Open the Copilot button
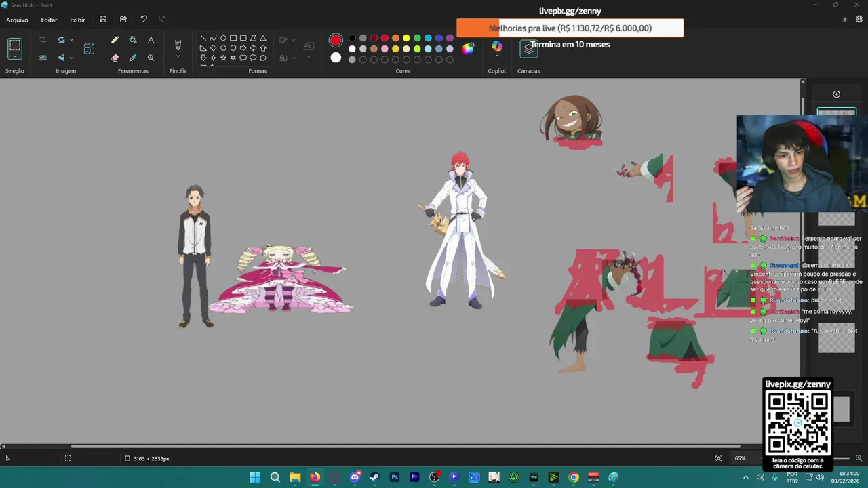Image resolution: width=868 pixels, height=488 pixels. (x=497, y=45)
